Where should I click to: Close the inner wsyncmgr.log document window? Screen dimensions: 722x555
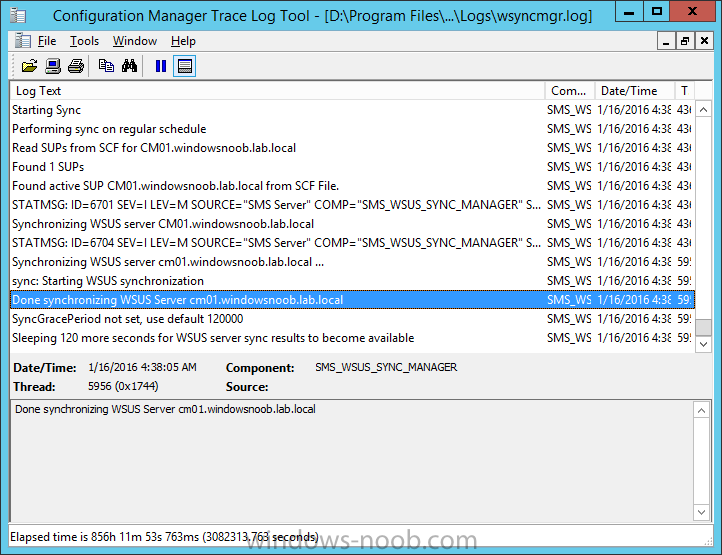click(704, 41)
